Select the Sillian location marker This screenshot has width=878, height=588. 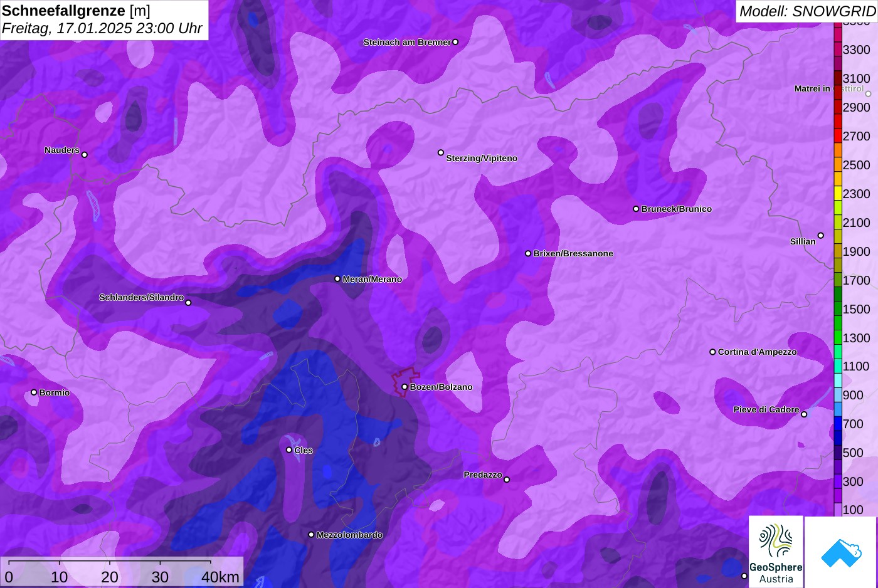pos(821,236)
